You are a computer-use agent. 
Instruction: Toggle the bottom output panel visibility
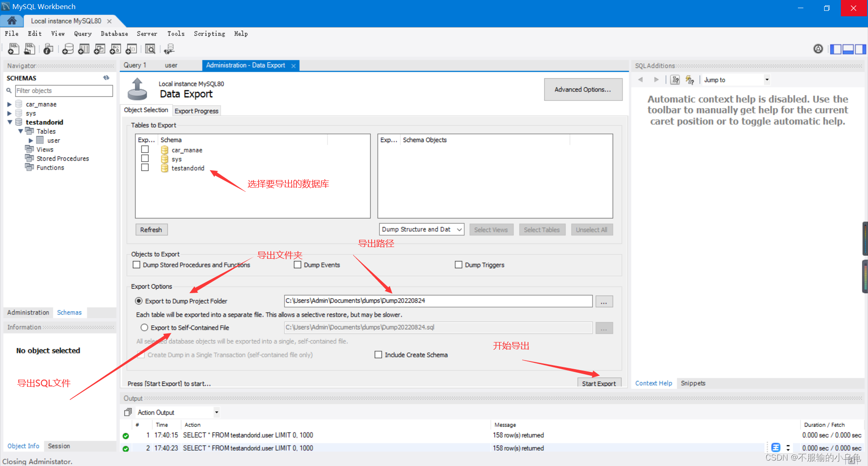(x=848, y=49)
